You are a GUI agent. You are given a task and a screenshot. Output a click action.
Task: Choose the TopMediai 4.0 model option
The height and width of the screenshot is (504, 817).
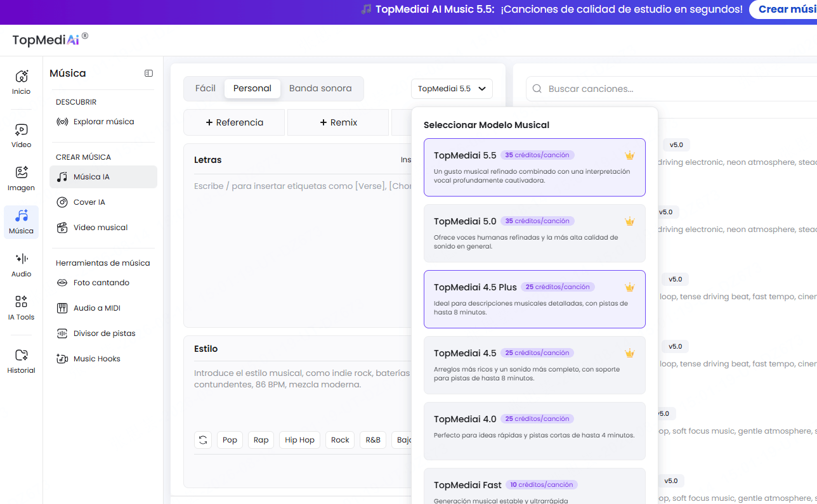(535, 431)
